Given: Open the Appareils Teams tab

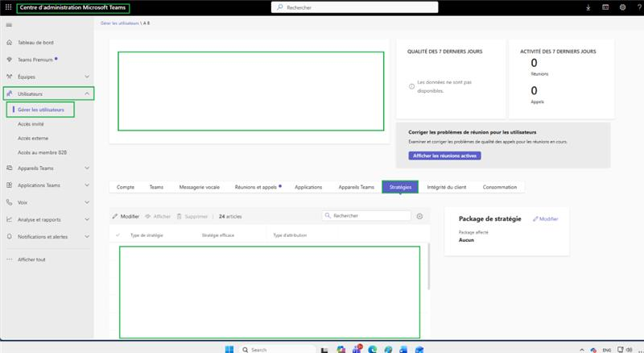Looking at the screenshot, I should [x=356, y=187].
